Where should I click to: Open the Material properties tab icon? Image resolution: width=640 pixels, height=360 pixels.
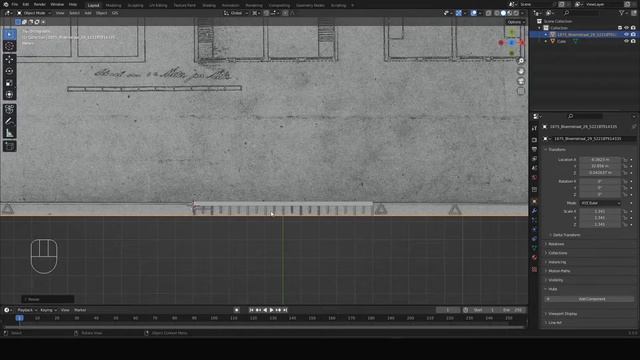coord(534,258)
